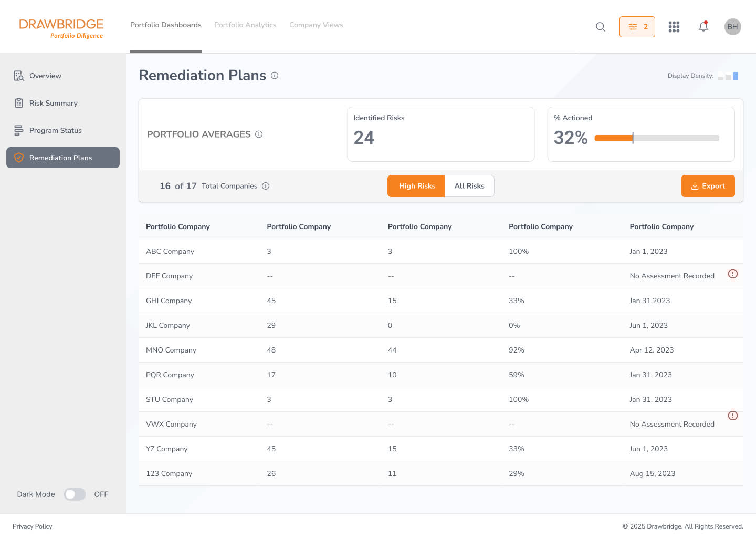This screenshot has height=538, width=756.
Task: Open Risk Summary in sidebar
Action: coord(54,104)
